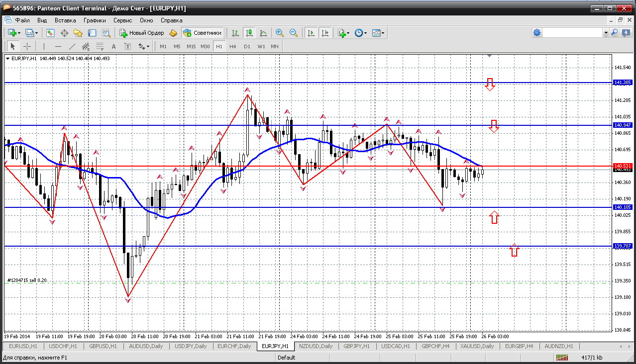Switch to the EURUSD,H1 chart tab
This screenshot has width=636, height=364.
point(23,346)
